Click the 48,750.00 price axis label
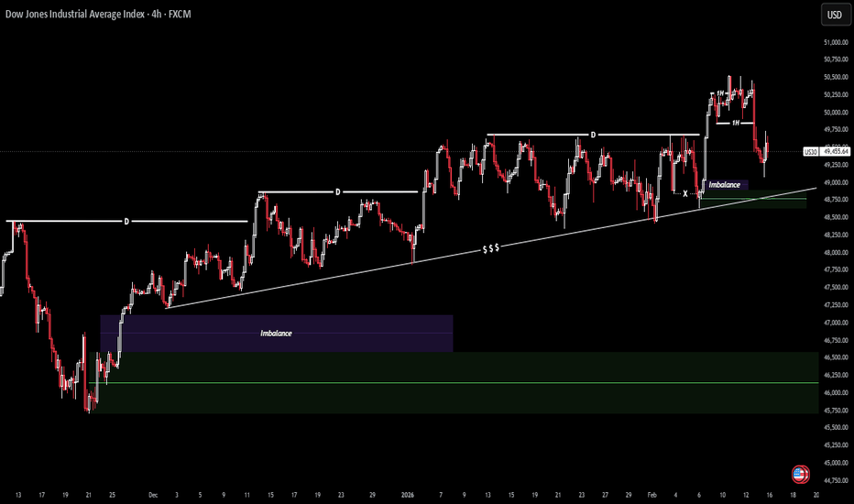This screenshot has width=854, height=504. [x=836, y=200]
